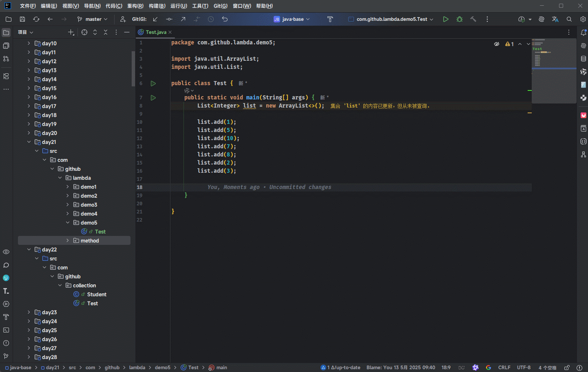Image resolution: width=588 pixels, height=372 pixels.
Task: Click the gutter run icon beside main method
Action: click(153, 98)
